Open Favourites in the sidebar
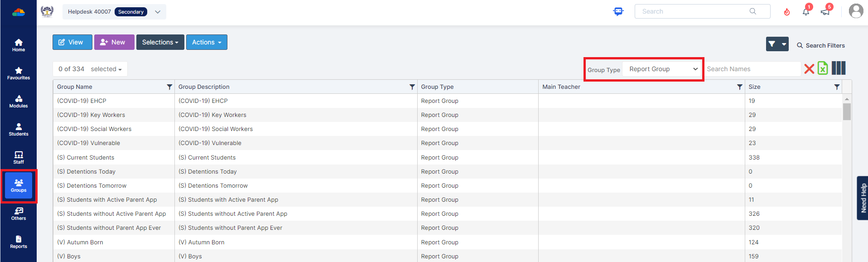The height and width of the screenshot is (262, 868). pyautogui.click(x=19, y=73)
